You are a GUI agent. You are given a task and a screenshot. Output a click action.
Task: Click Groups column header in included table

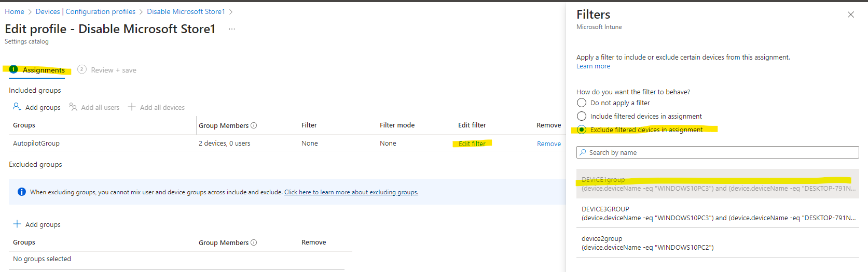pos(24,125)
